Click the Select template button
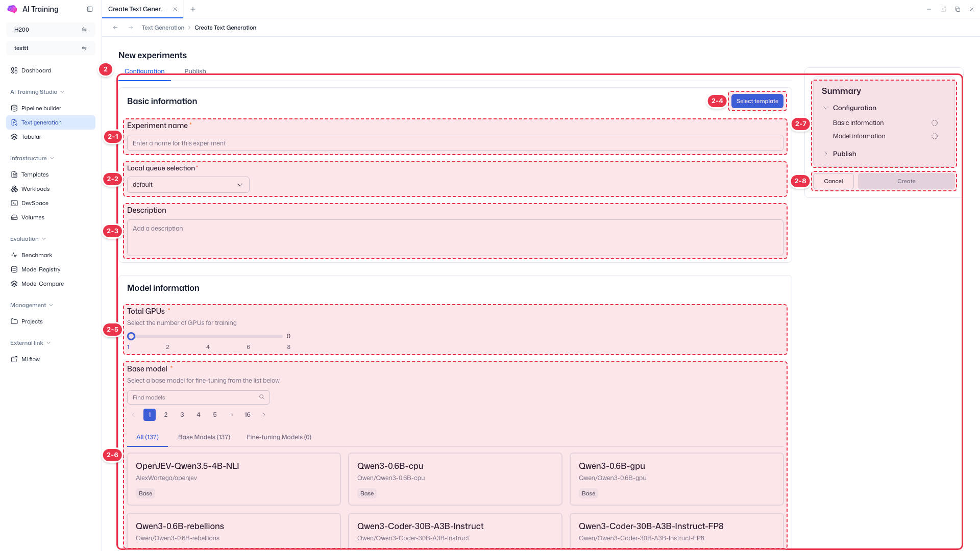 (757, 101)
